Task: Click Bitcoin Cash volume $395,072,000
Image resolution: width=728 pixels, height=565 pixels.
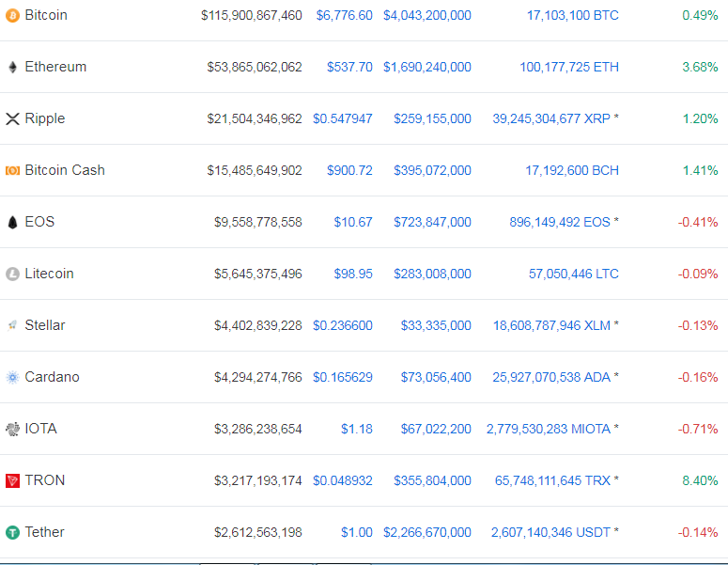Action: [x=433, y=170]
